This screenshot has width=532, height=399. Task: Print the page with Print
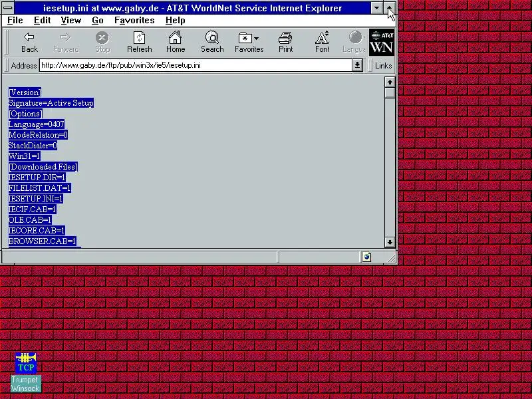tap(285, 42)
